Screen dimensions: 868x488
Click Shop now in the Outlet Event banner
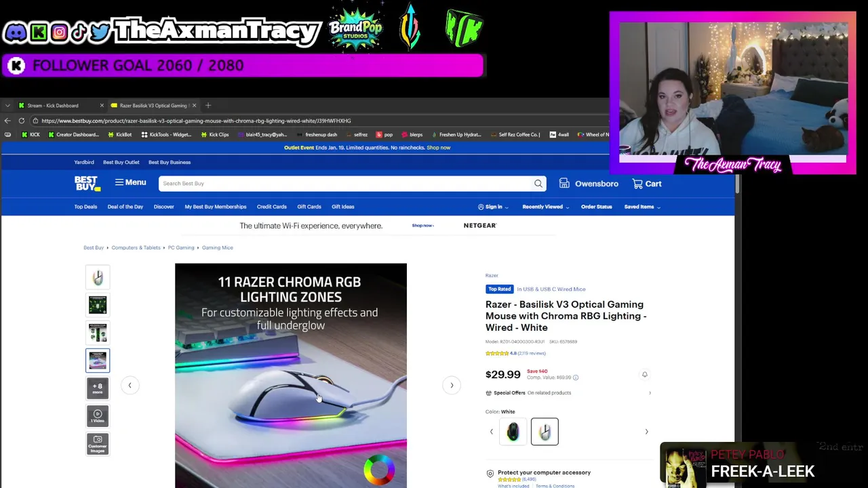(x=439, y=148)
